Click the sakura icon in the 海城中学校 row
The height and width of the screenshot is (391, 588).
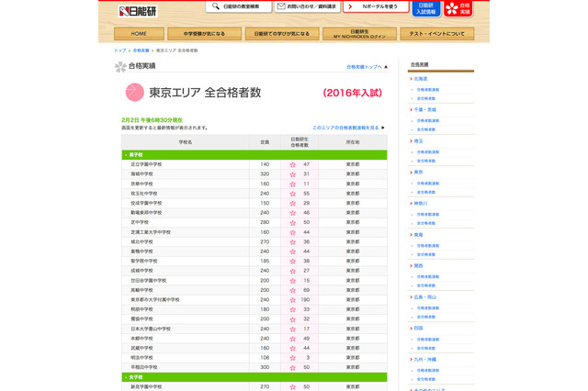tap(293, 174)
